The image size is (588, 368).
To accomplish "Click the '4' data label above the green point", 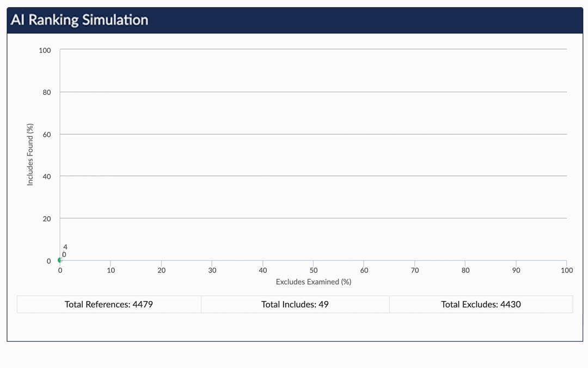I will (x=65, y=247).
